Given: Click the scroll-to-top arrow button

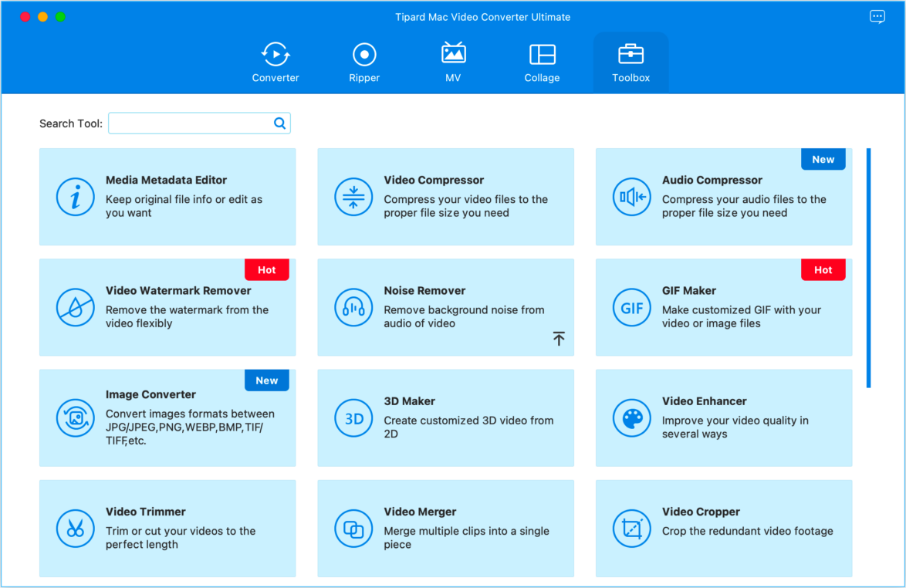Looking at the screenshot, I should [x=559, y=339].
